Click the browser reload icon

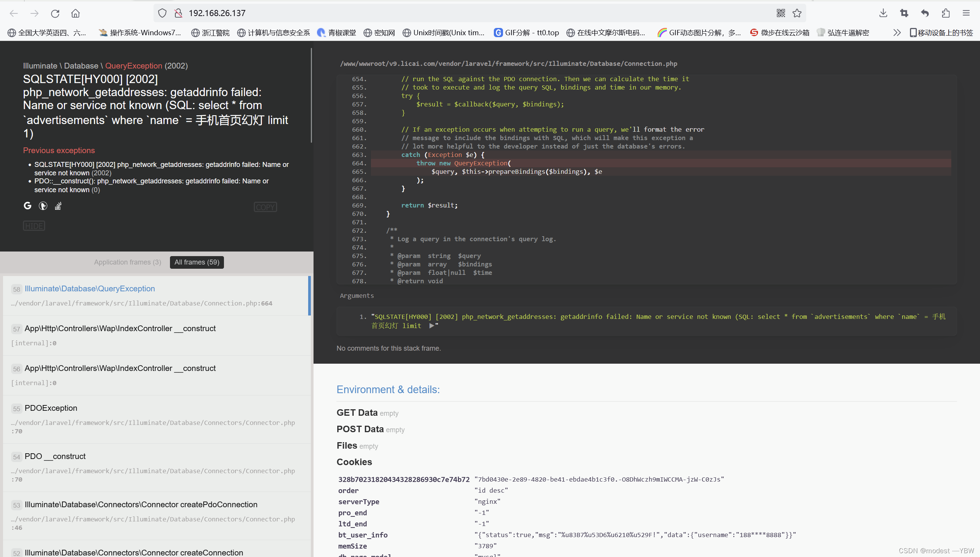click(55, 13)
